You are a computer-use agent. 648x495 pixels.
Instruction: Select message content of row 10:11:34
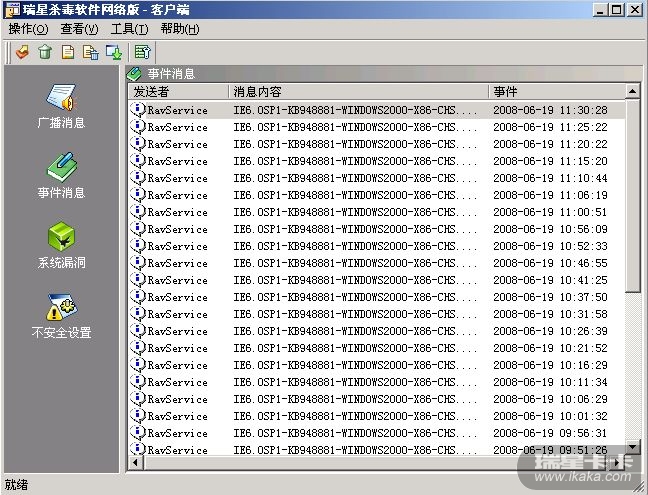(355, 382)
